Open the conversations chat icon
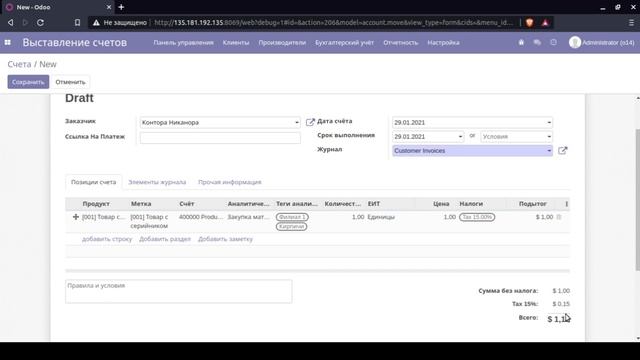The height and width of the screenshot is (360, 640). click(537, 42)
